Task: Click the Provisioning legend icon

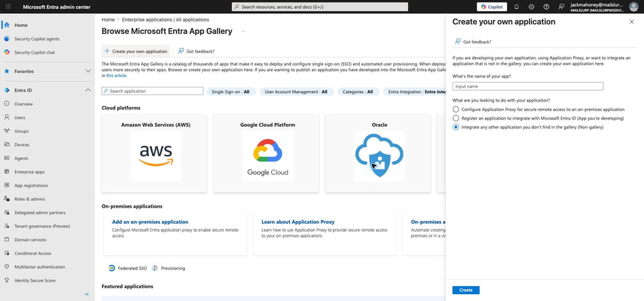Action: tap(155, 268)
